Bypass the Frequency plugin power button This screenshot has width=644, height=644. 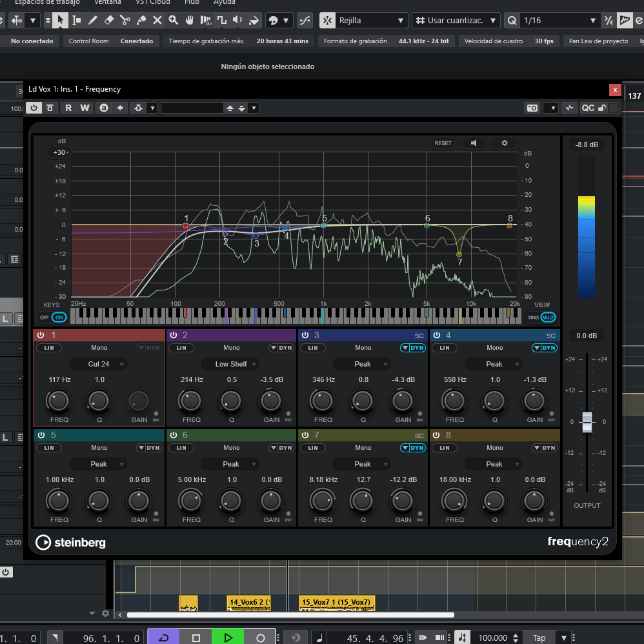[x=34, y=108]
